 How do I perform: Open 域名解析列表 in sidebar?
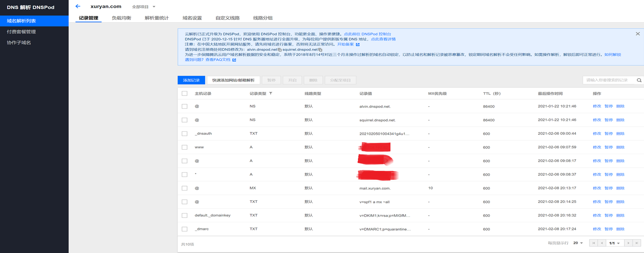(34, 21)
